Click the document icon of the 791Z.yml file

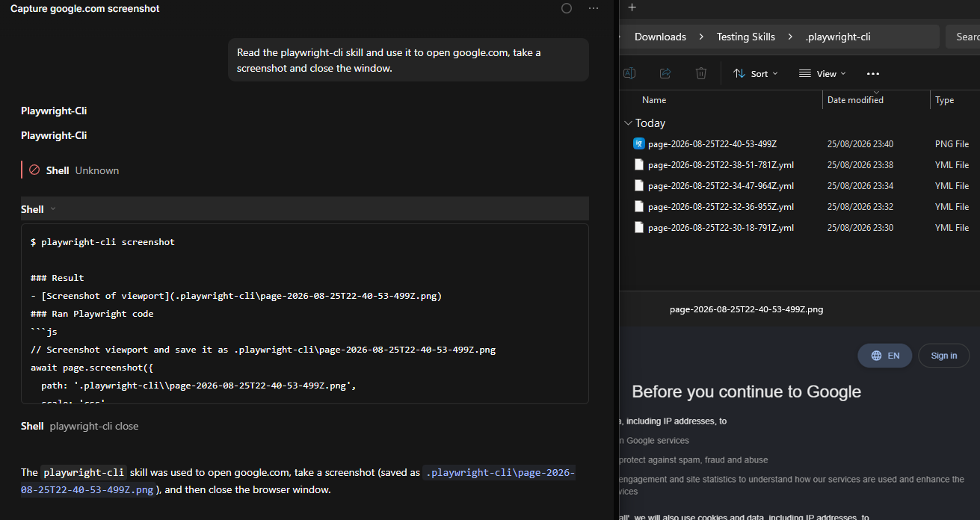click(x=639, y=227)
